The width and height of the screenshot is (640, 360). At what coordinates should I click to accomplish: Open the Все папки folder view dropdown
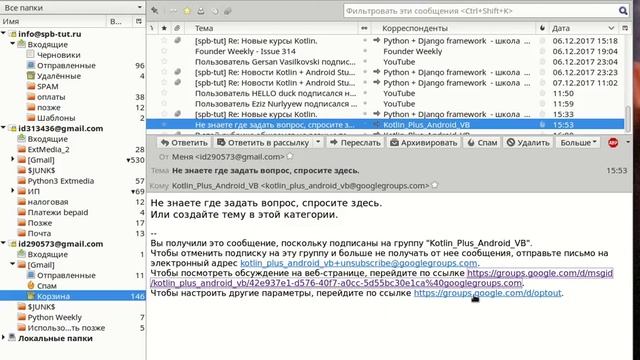(x=73, y=7)
